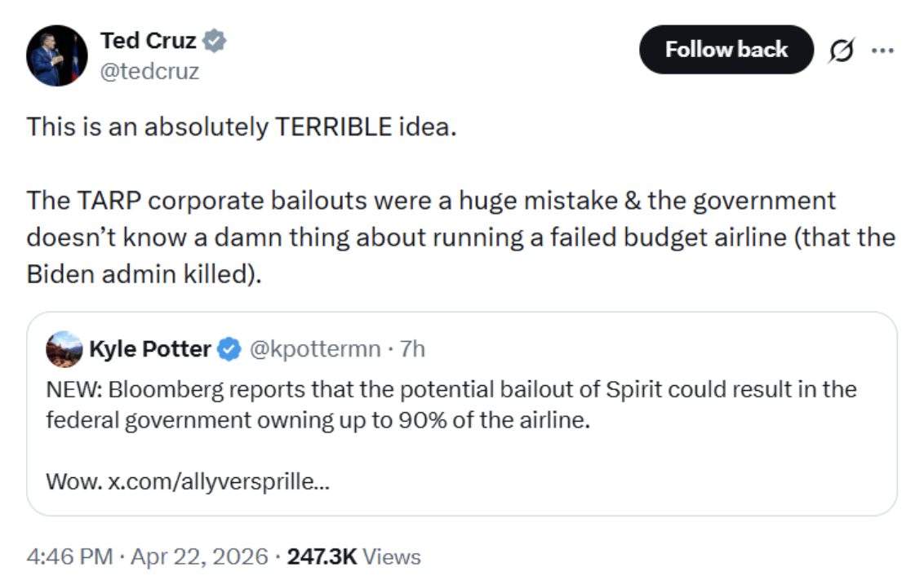Open the 247.3K Views count
Image resolution: width=924 pixels, height=576 pixels.
pos(353,557)
